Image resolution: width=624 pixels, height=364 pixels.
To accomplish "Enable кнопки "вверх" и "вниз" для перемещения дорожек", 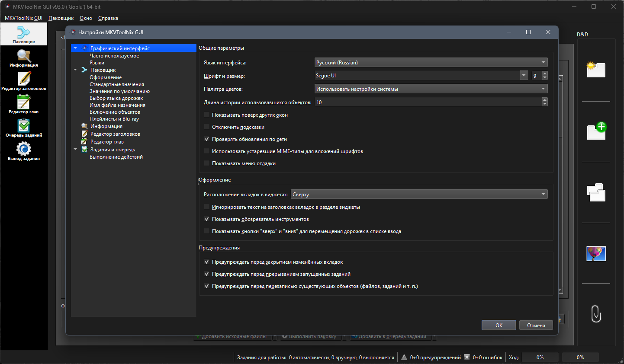I will point(207,231).
